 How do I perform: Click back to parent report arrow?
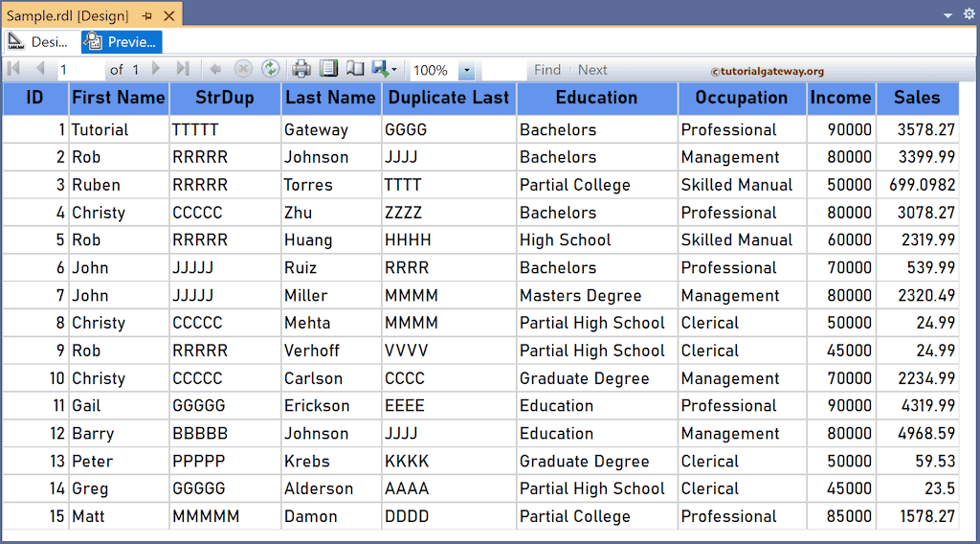[x=215, y=69]
